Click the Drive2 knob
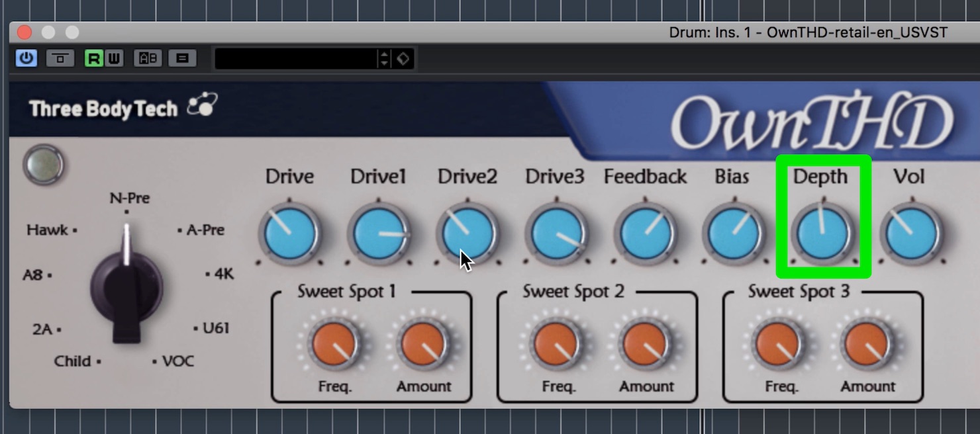Viewport: 980px width, 434px height. pos(467,233)
